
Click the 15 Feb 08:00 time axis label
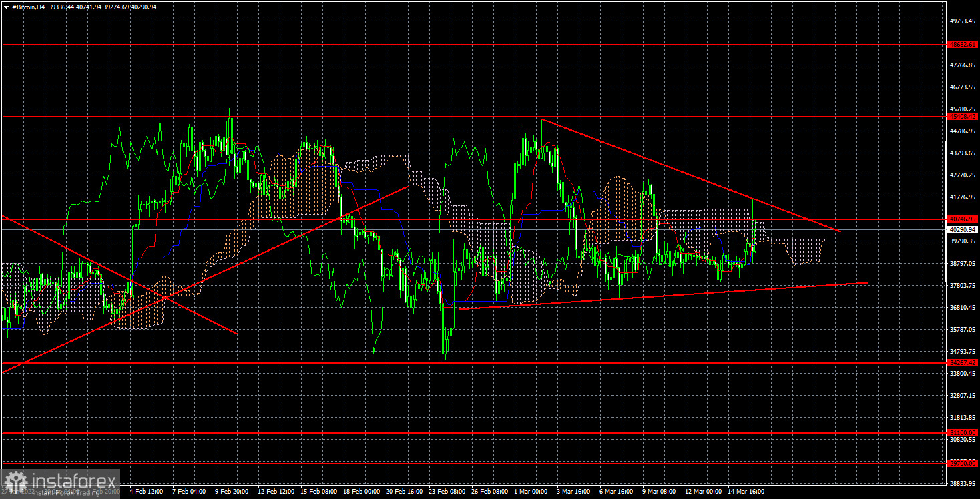pyautogui.click(x=320, y=492)
